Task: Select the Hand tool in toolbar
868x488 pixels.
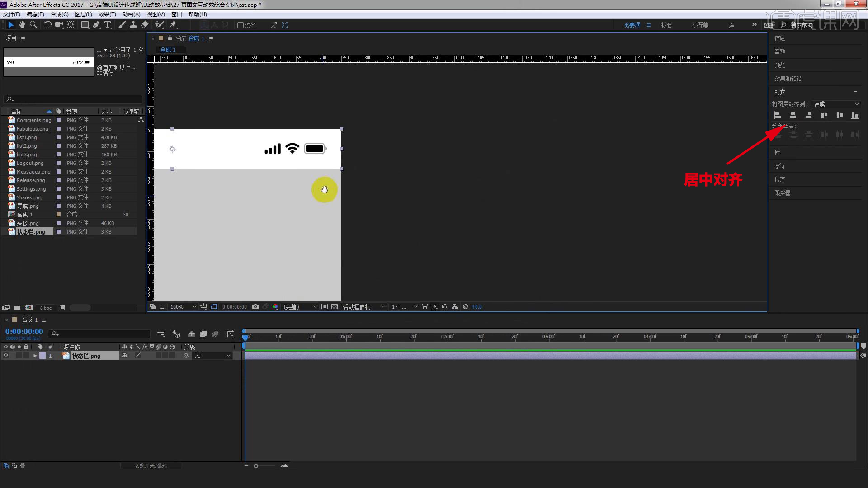Action: (x=22, y=25)
